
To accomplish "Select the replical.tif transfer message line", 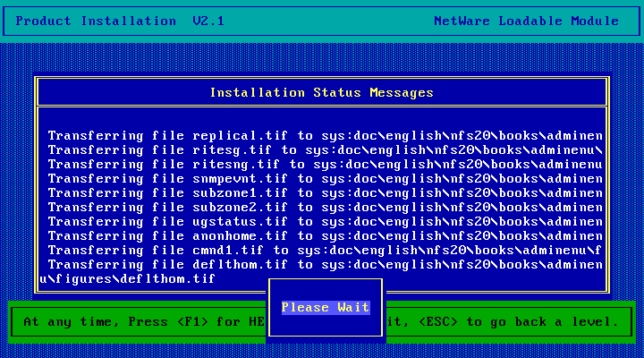I will pos(325,136).
